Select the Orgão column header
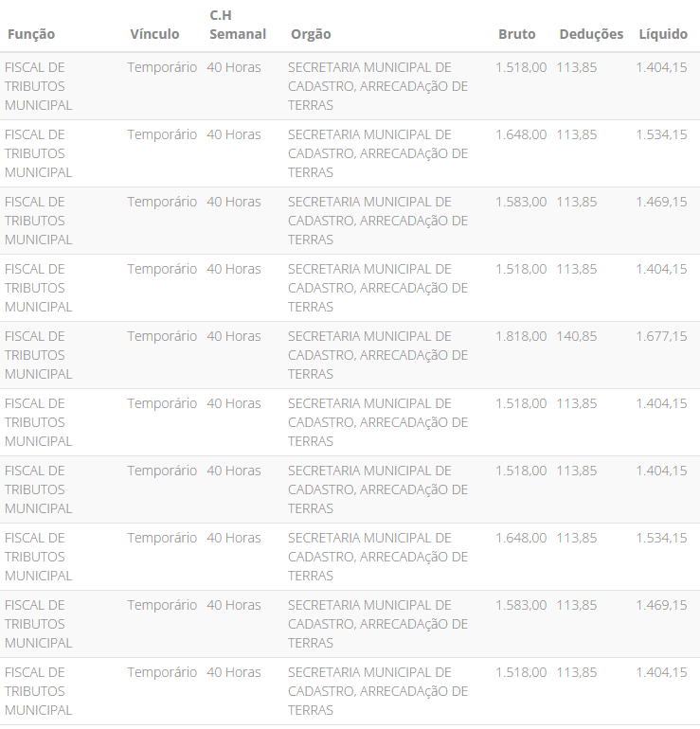Image resolution: width=700 pixels, height=729 pixels. coord(311,34)
